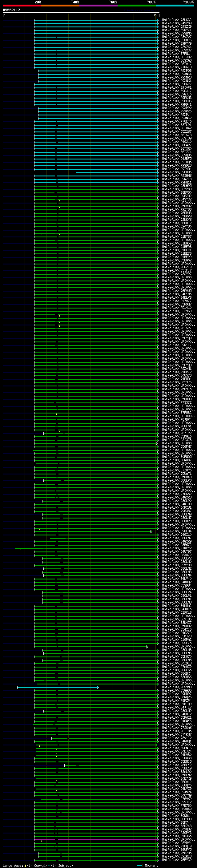Click the purple alignment bar near the bottom
Screen dimensions: 197x868
[x=96, y=840]
